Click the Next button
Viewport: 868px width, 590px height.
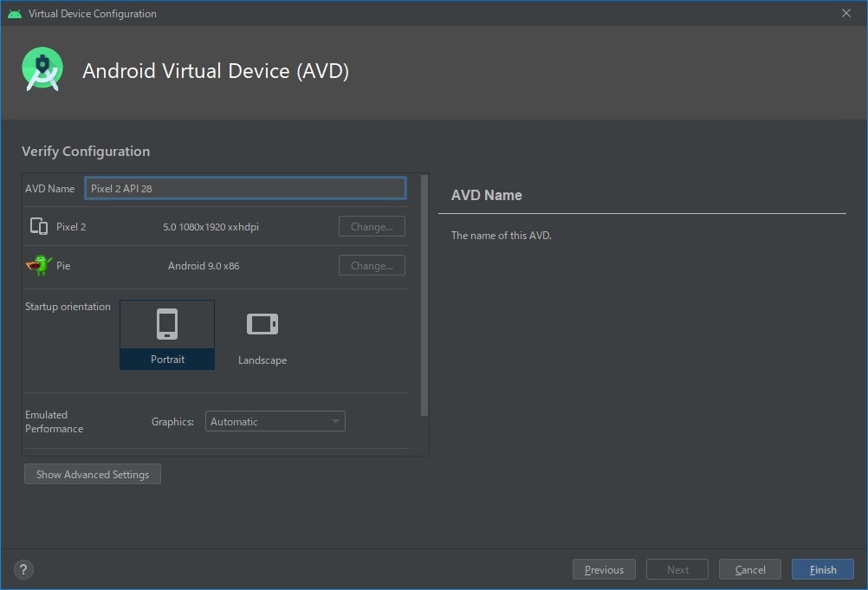(x=677, y=569)
